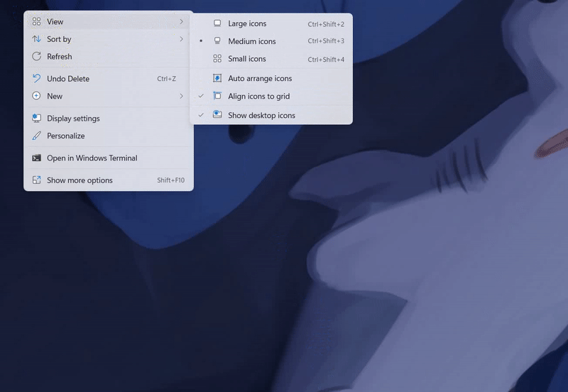Click the Medium icons label
The image size is (568, 392).
pos(252,41)
